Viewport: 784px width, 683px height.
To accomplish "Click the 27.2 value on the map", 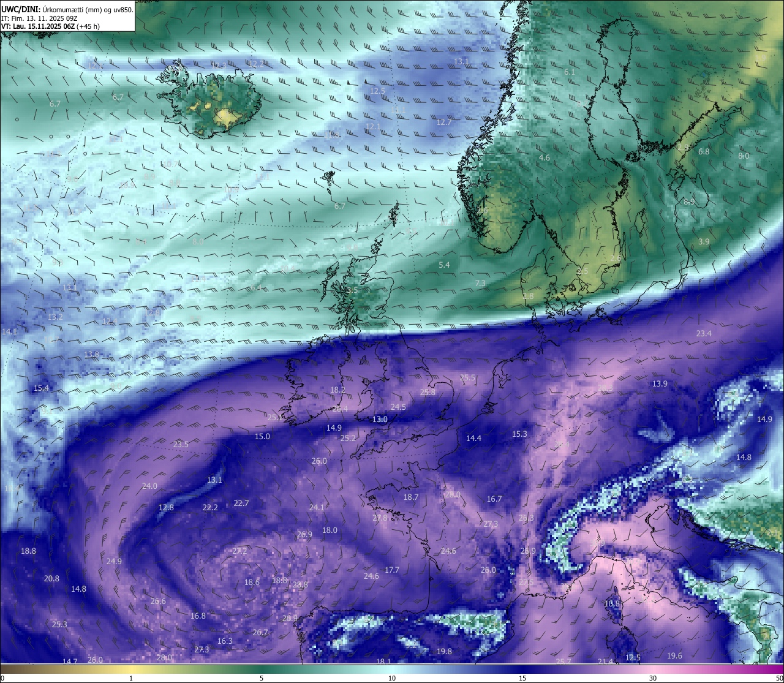I will pos(239,551).
